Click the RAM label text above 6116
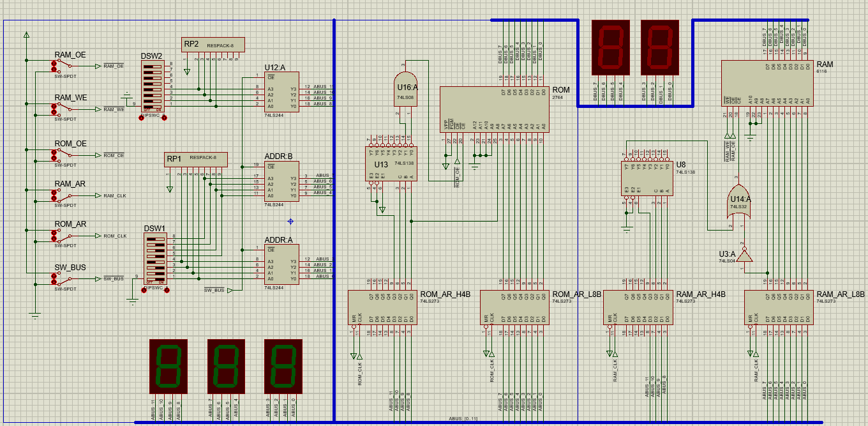 825,65
